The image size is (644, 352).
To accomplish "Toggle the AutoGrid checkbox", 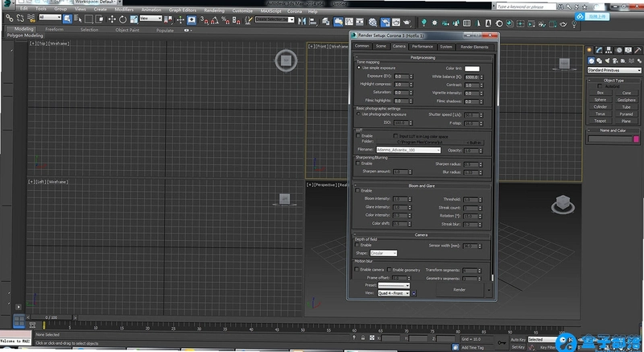I will click(x=600, y=86).
